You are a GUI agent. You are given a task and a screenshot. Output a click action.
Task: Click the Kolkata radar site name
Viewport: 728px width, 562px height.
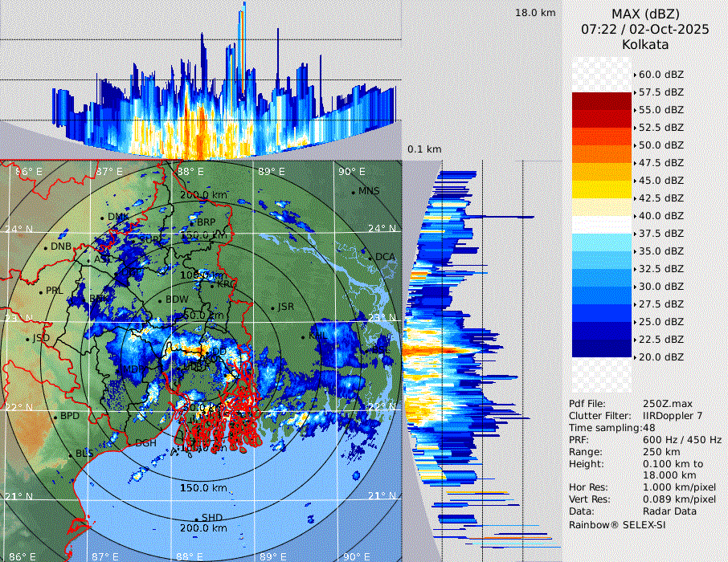coord(645,44)
